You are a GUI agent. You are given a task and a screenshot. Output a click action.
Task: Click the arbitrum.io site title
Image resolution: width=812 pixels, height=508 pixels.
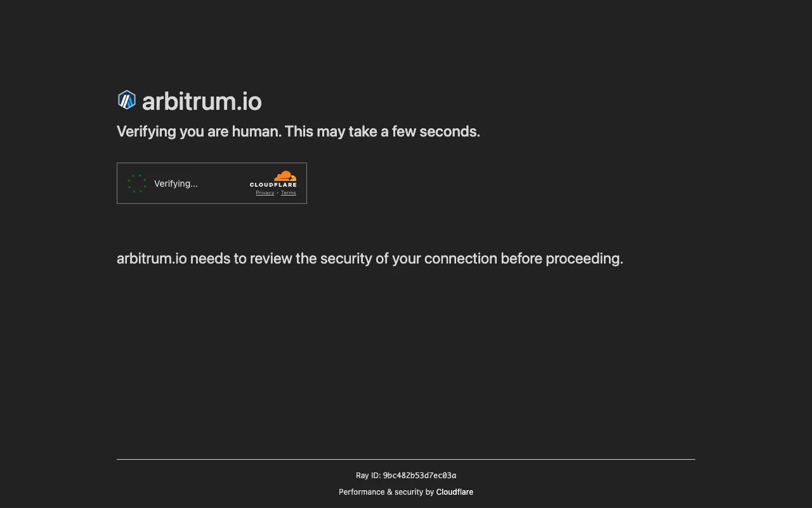pos(201,101)
